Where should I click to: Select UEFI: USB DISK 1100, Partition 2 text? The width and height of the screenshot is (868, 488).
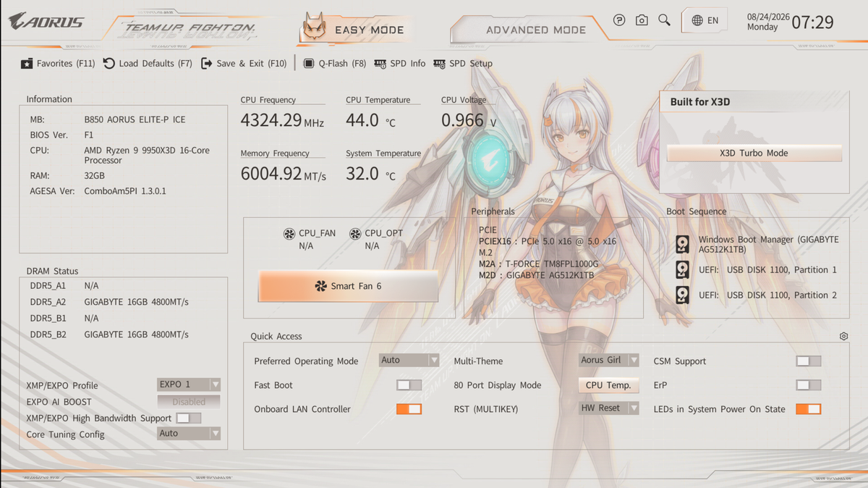click(x=767, y=295)
